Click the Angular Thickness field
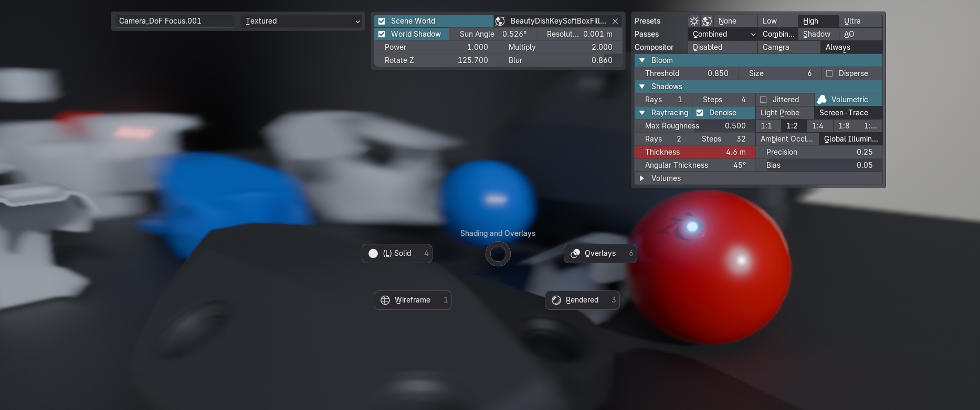Image resolution: width=980 pixels, height=410 pixels. (695, 165)
